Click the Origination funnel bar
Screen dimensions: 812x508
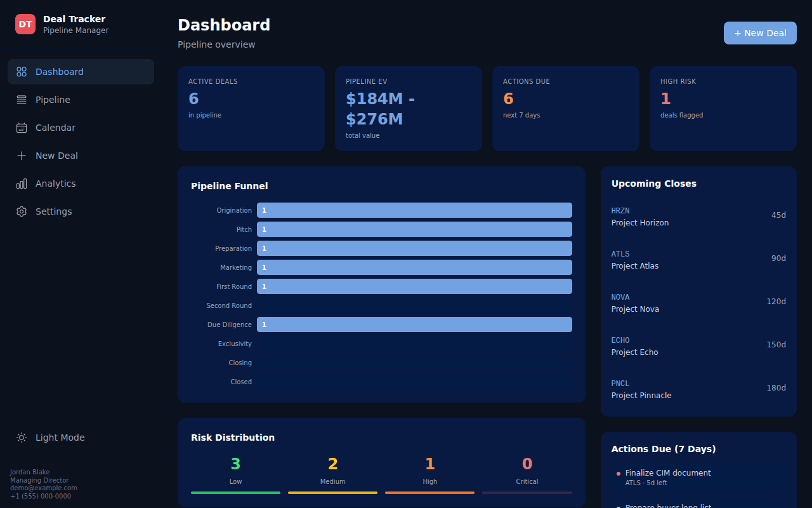coord(414,210)
